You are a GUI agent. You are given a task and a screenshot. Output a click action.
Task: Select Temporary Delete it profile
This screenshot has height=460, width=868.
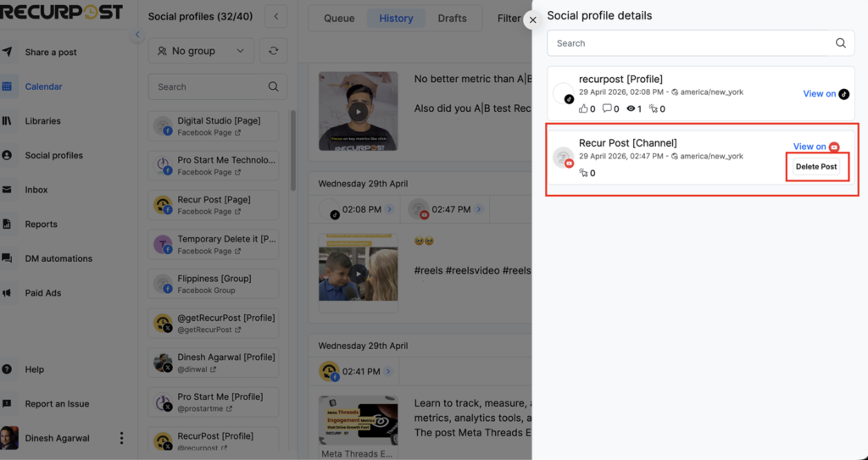213,244
